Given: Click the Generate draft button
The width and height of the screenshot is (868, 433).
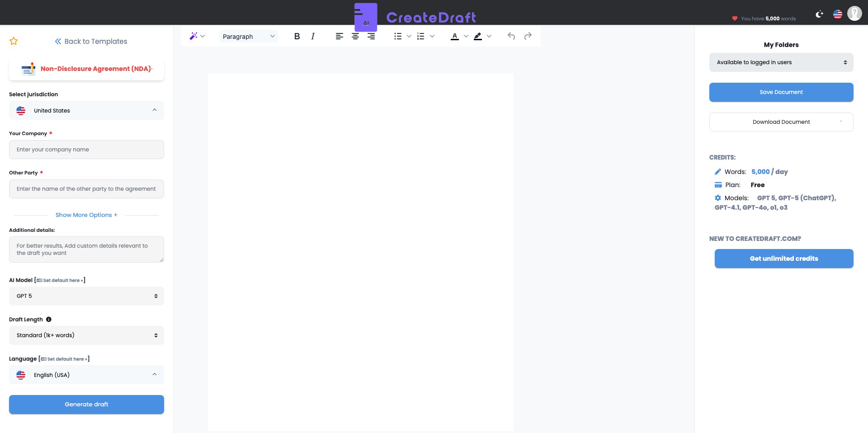Looking at the screenshot, I should 86,405.
